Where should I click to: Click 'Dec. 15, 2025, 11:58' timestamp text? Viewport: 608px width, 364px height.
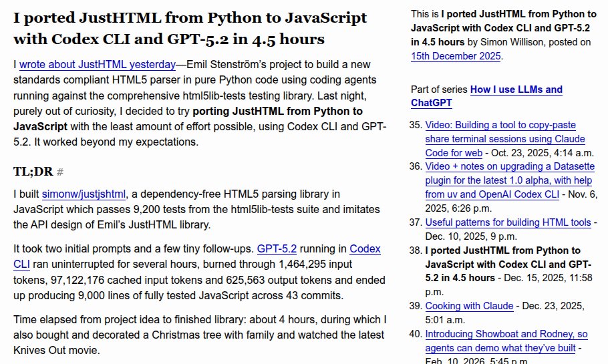pyautogui.click(x=549, y=278)
